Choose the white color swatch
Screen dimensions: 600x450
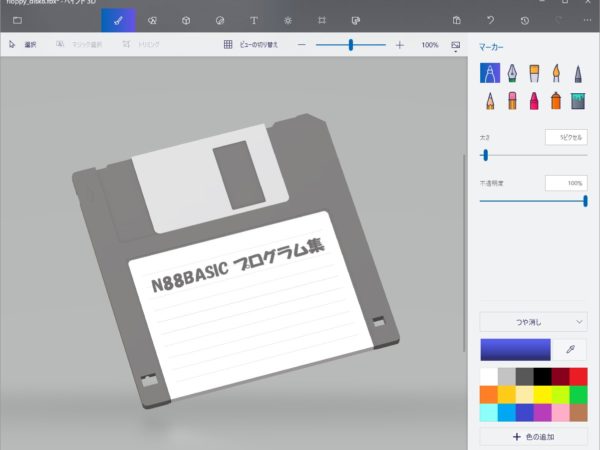[x=489, y=377]
